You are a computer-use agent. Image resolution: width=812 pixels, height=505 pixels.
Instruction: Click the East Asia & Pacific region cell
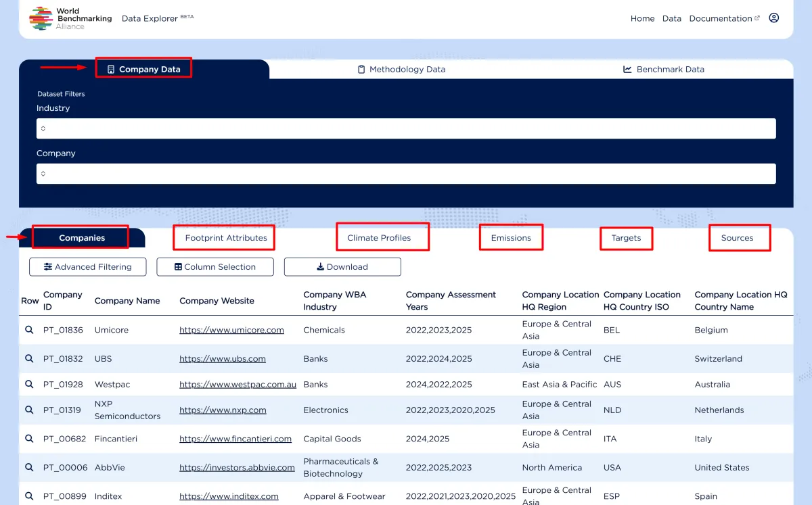click(x=560, y=384)
